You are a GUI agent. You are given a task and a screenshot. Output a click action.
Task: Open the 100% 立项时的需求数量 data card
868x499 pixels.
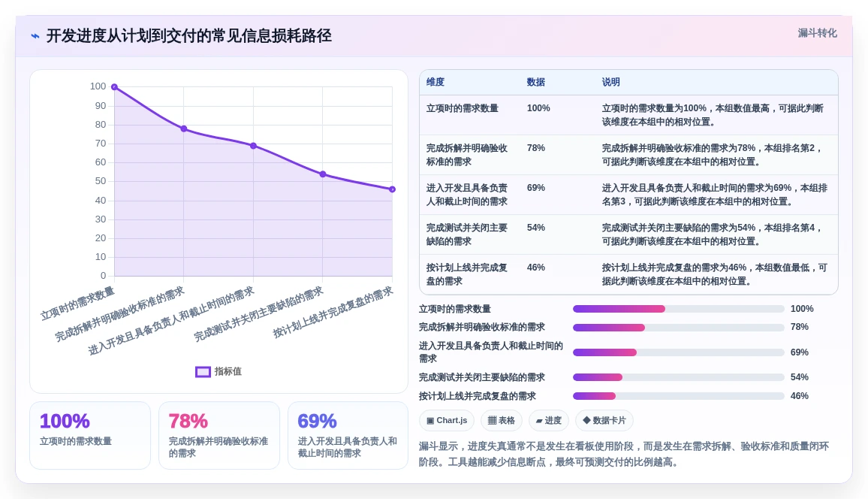(89, 436)
